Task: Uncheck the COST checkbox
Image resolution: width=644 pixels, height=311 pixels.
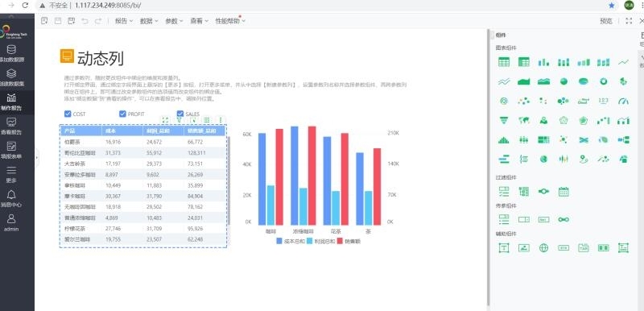Action: [68, 114]
